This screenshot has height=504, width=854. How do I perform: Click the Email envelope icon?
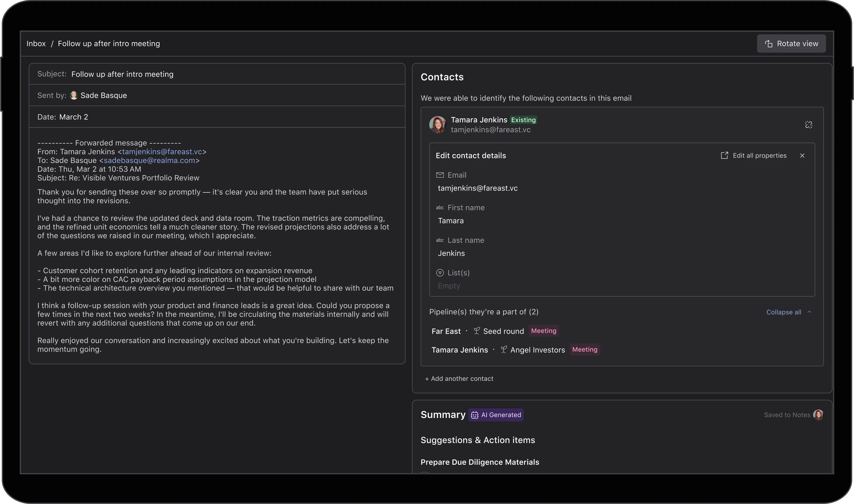pyautogui.click(x=440, y=175)
